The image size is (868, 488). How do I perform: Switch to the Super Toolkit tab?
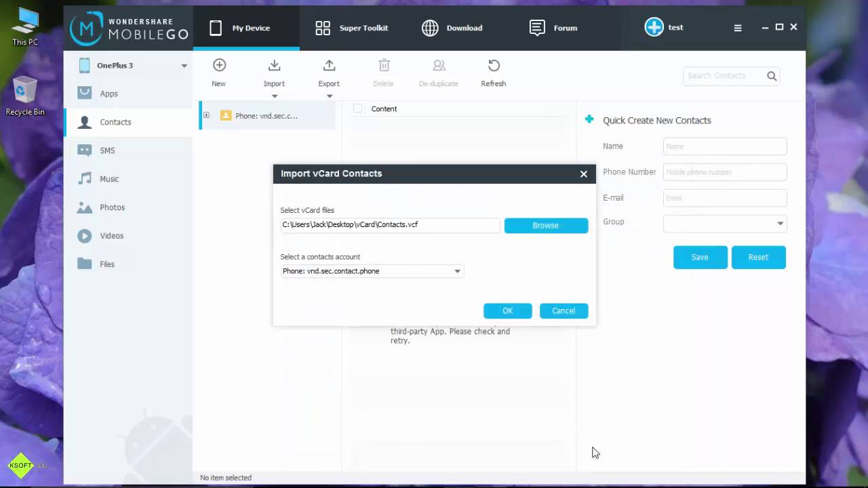click(x=352, y=28)
